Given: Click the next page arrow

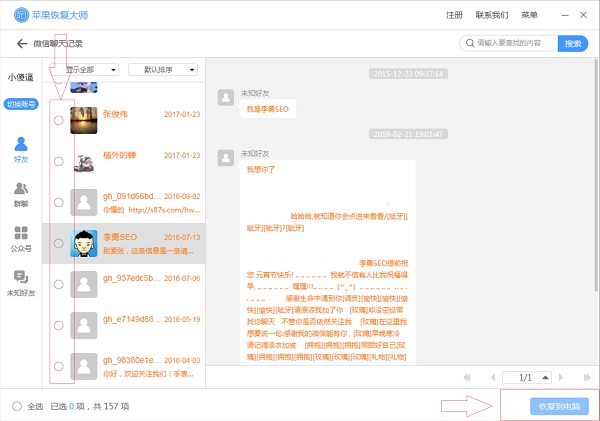Looking at the screenshot, I should click(561, 376).
